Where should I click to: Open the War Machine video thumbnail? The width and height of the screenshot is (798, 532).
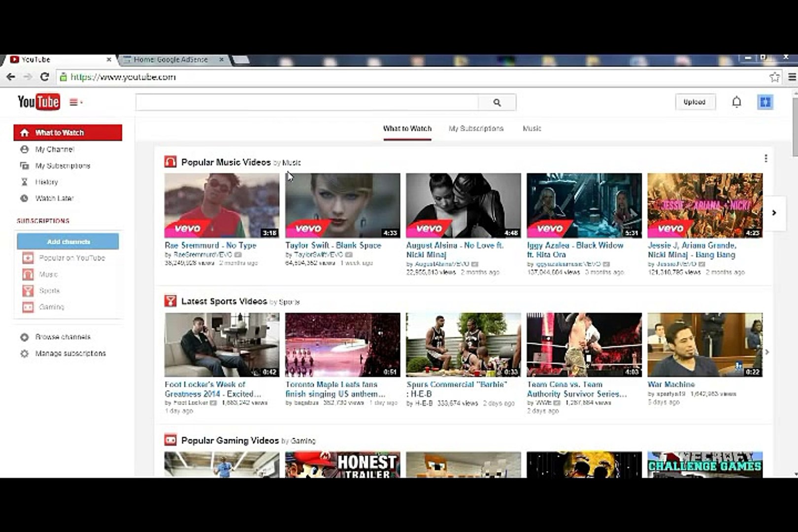(x=706, y=344)
